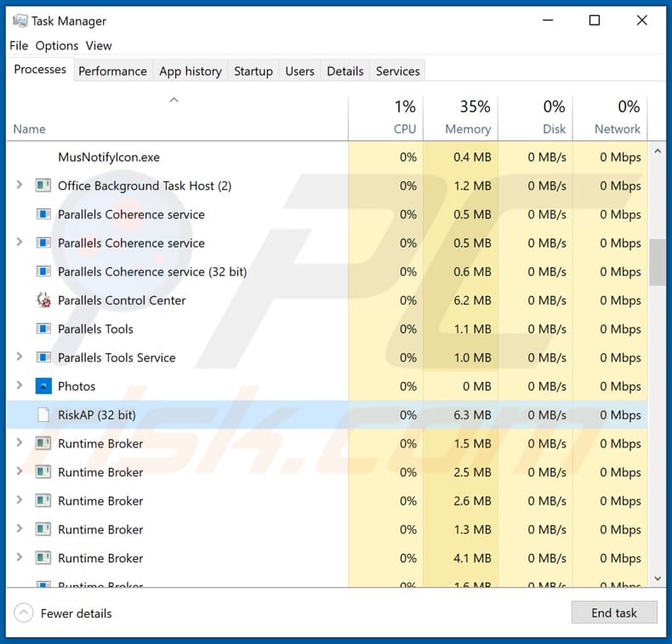Select the Parallels Tools process name
The width and height of the screenshot is (672, 644).
coord(95,328)
